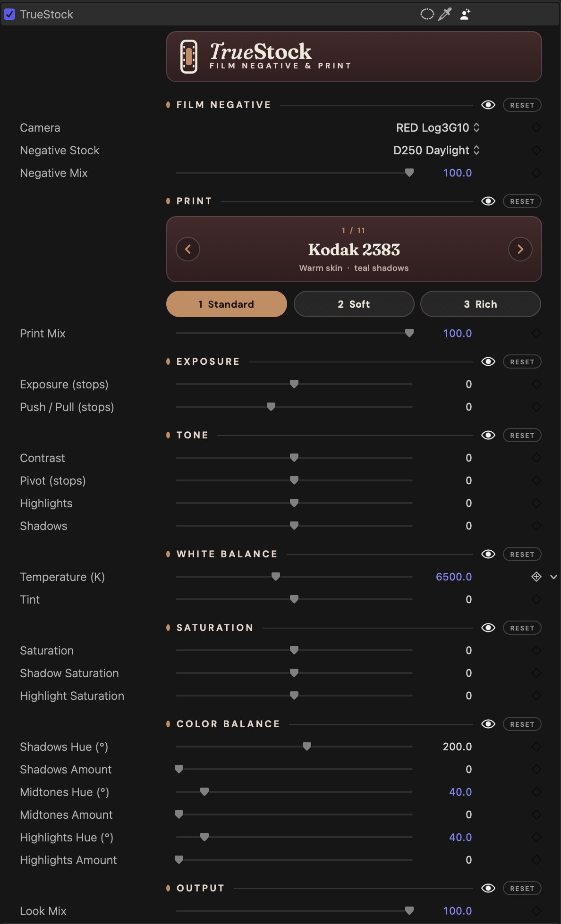
Task: Toggle Saturation section eye icon
Action: pyautogui.click(x=488, y=628)
